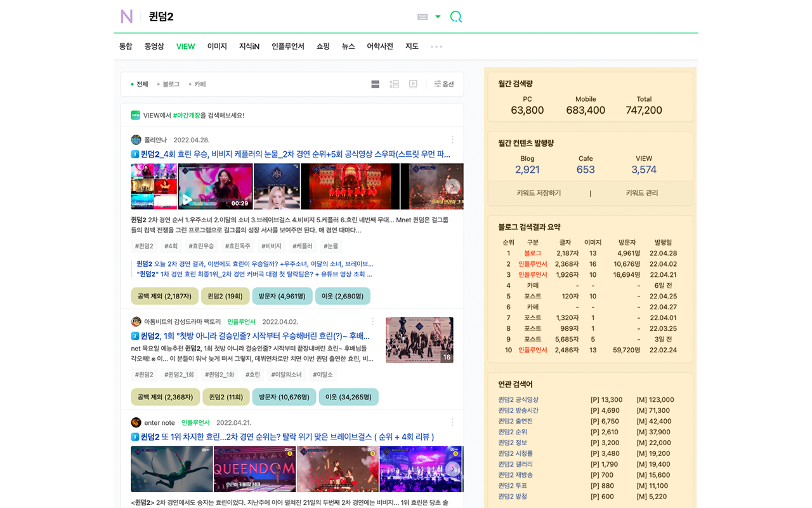Click the VIEW count 3,574
This screenshot has height=508, width=812.
click(644, 170)
